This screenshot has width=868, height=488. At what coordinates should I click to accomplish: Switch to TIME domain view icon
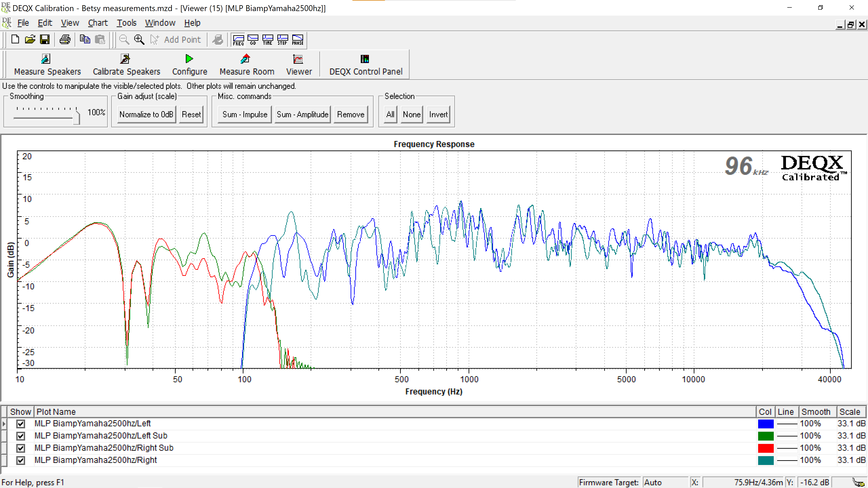[x=268, y=40]
